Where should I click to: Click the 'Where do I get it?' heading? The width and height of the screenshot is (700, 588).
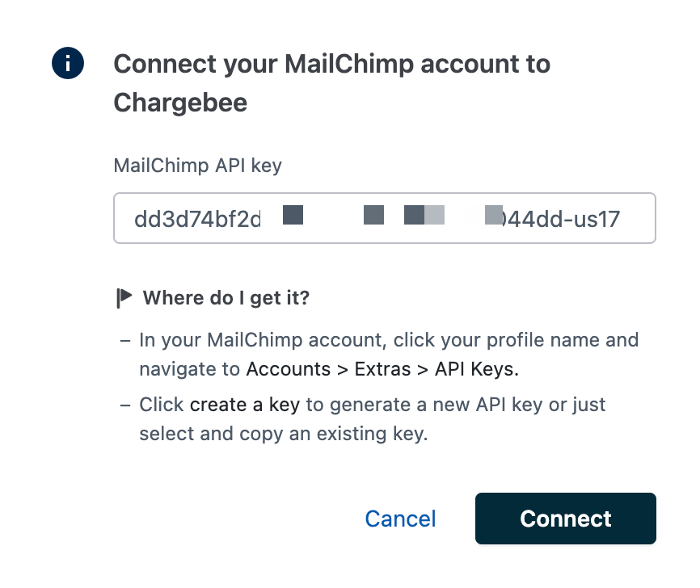tap(226, 298)
